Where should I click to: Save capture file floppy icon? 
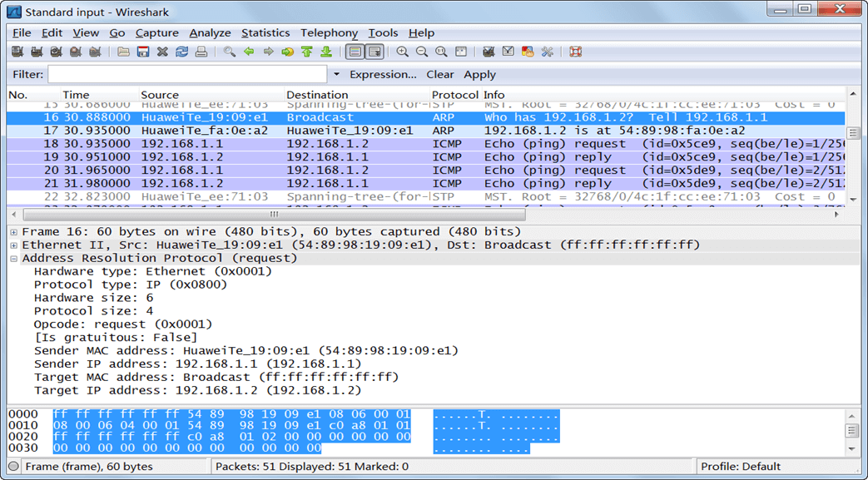(143, 52)
